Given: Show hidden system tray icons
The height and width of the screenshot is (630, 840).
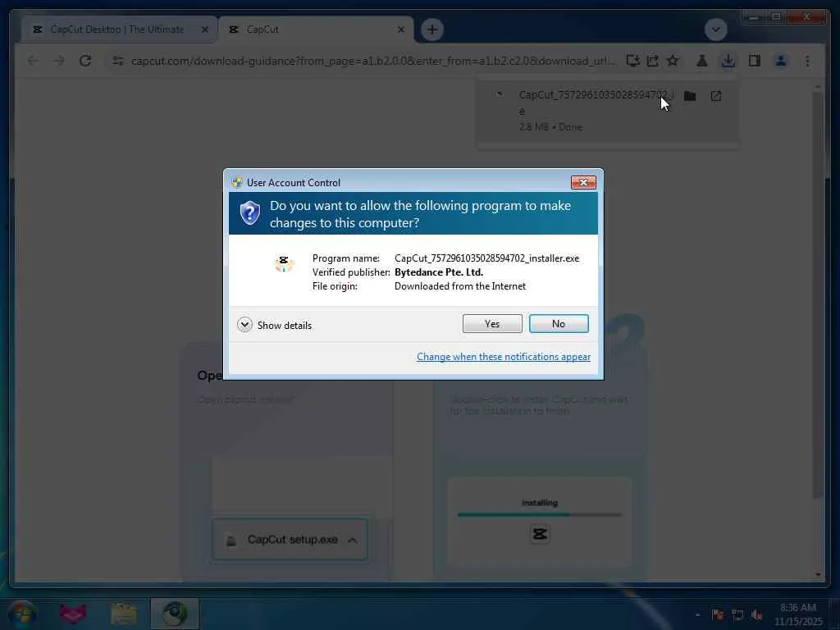Looking at the screenshot, I should 697,614.
